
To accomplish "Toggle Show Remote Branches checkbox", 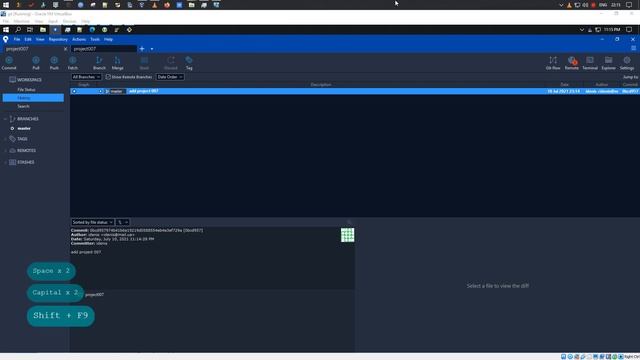I will coord(108,77).
